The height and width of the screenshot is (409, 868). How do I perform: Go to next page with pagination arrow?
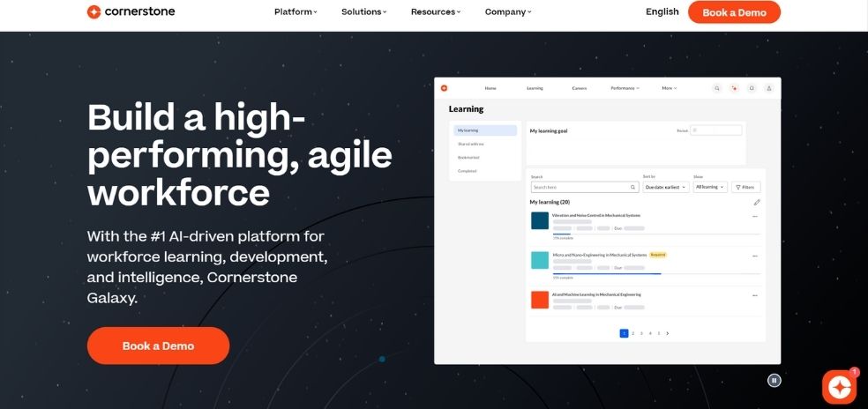coord(668,333)
